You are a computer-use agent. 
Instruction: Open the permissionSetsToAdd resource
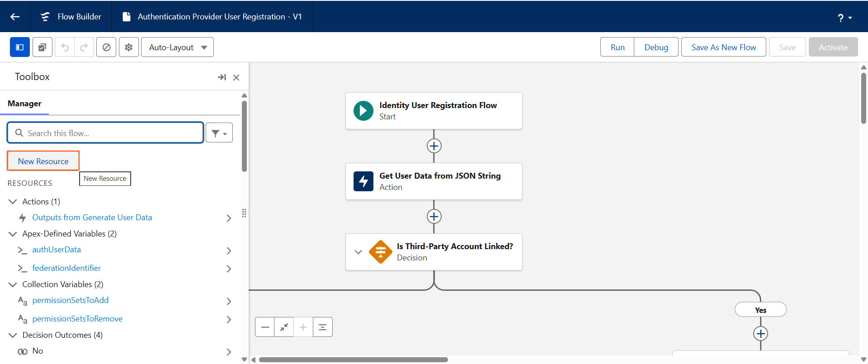(71, 300)
